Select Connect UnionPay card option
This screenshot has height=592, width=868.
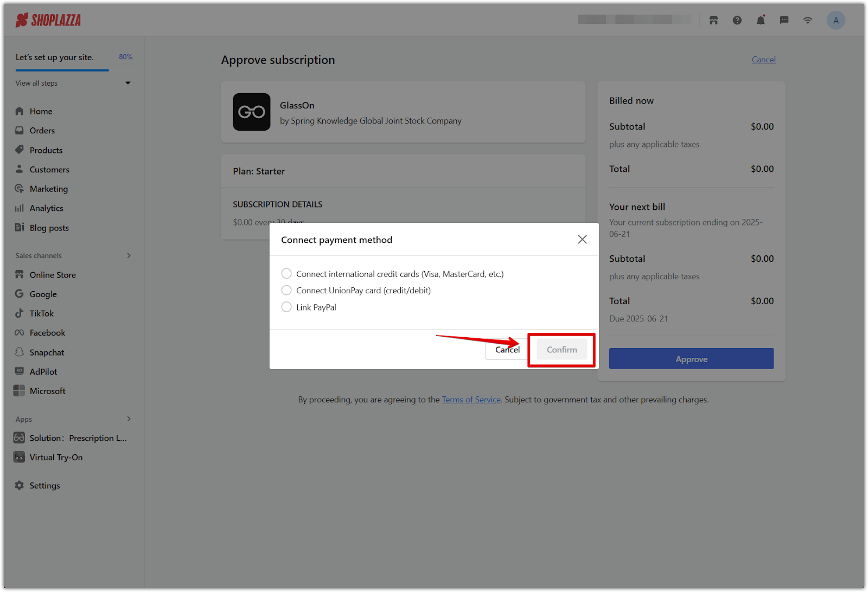click(286, 291)
